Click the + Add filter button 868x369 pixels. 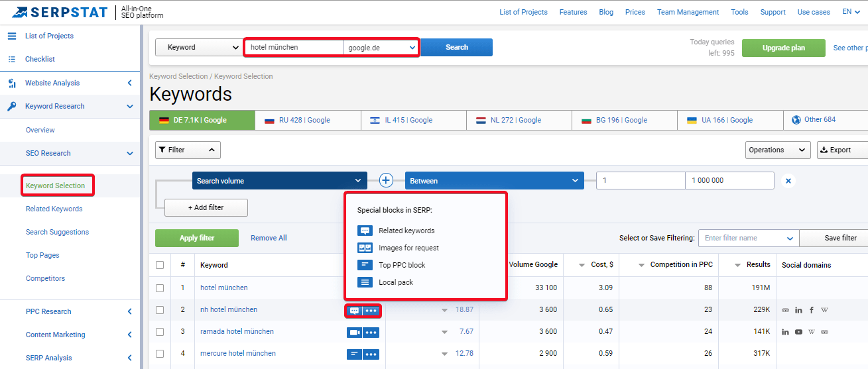point(206,207)
